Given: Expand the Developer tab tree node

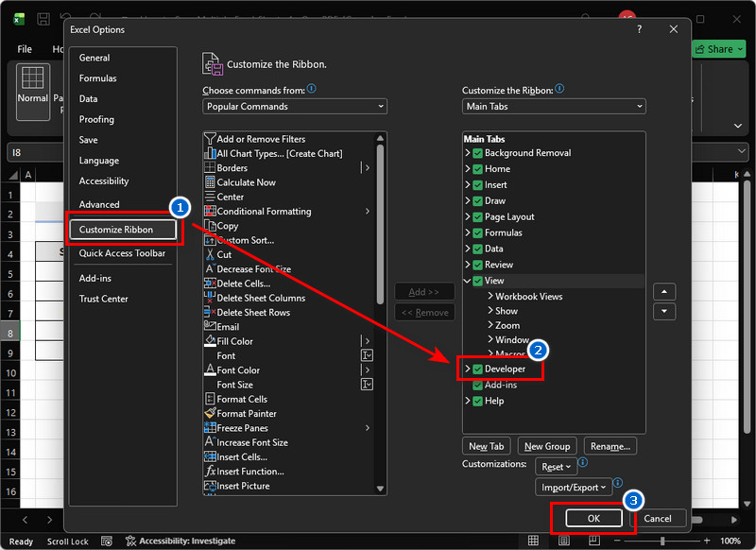Looking at the screenshot, I should click(467, 369).
